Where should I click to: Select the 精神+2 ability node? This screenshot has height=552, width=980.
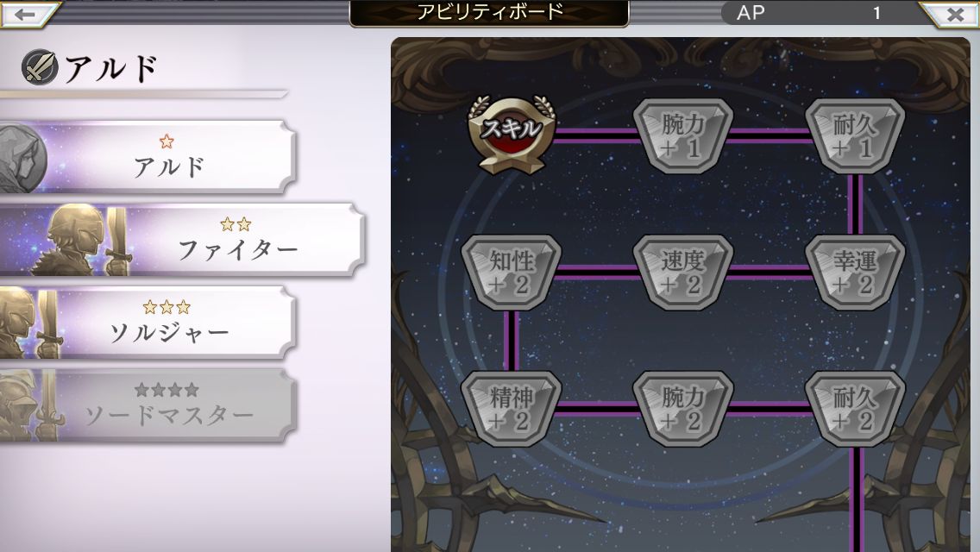pyautogui.click(x=512, y=409)
